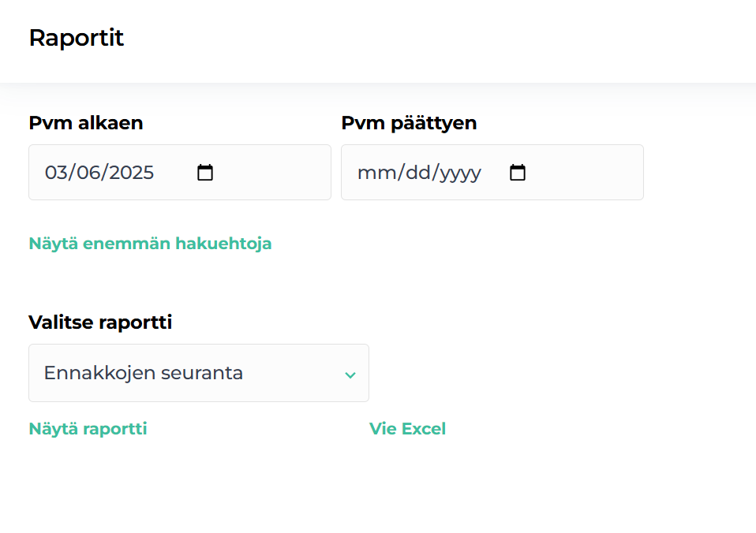This screenshot has height=533, width=756.
Task: Focus the Pvm päättyen date field
Action: [426, 173]
